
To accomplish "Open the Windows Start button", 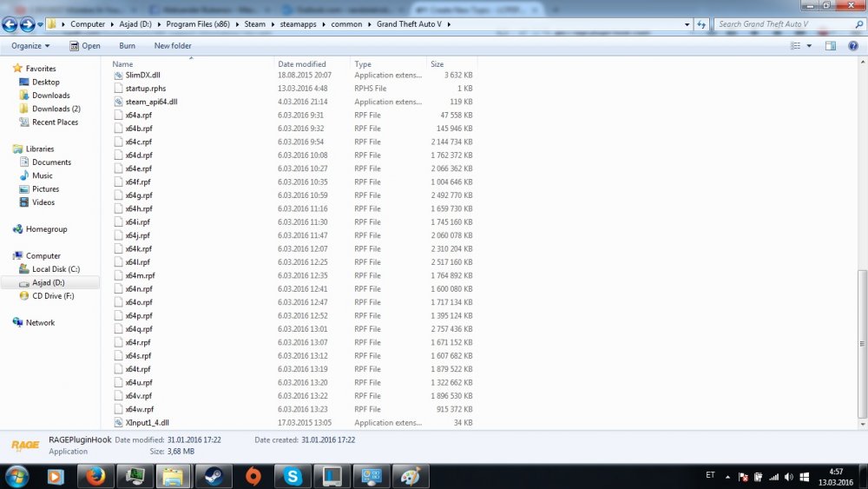I will pos(17,476).
